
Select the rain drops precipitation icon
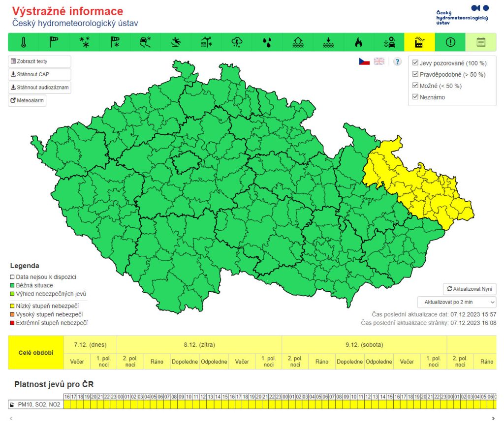267,42
